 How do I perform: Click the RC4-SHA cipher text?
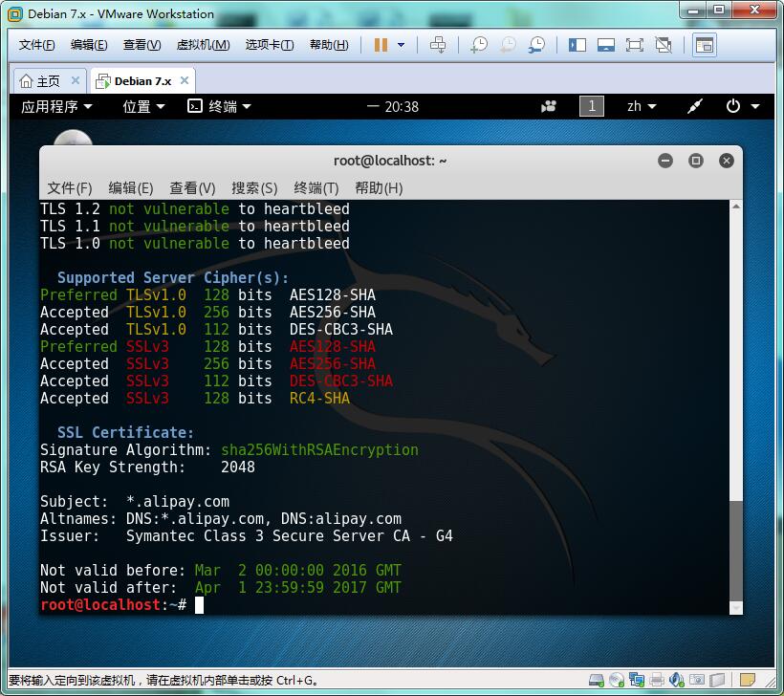coord(319,399)
